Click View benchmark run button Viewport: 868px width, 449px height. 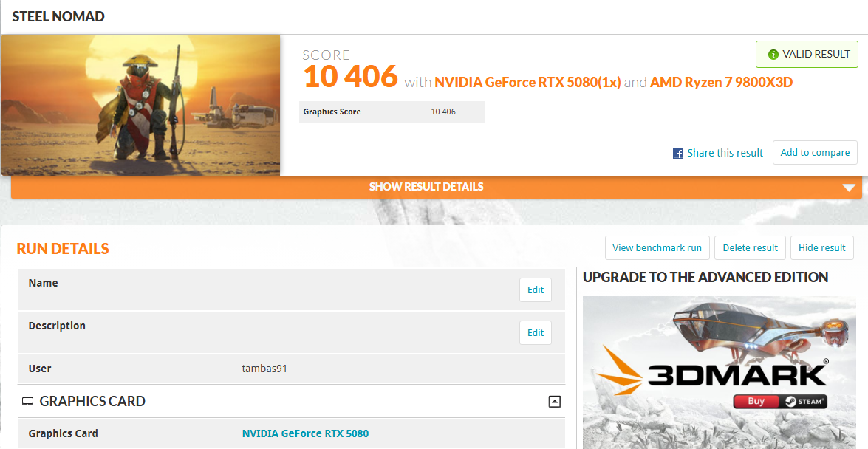point(657,247)
